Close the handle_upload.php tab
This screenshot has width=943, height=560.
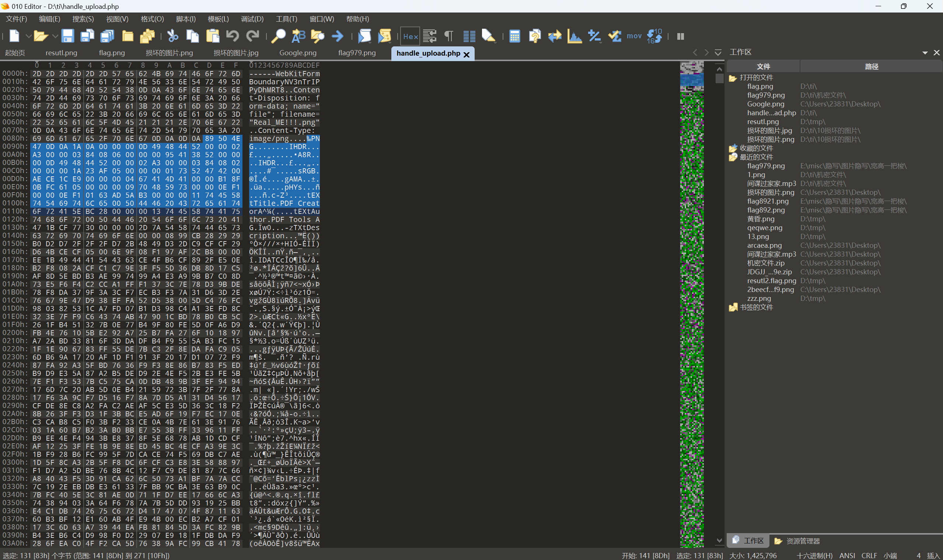pyautogui.click(x=467, y=55)
